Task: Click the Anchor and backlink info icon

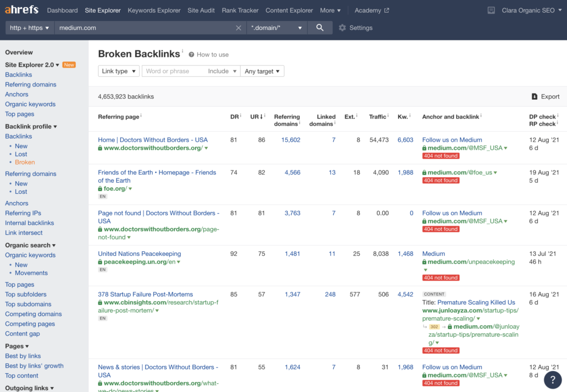Action: click(481, 115)
